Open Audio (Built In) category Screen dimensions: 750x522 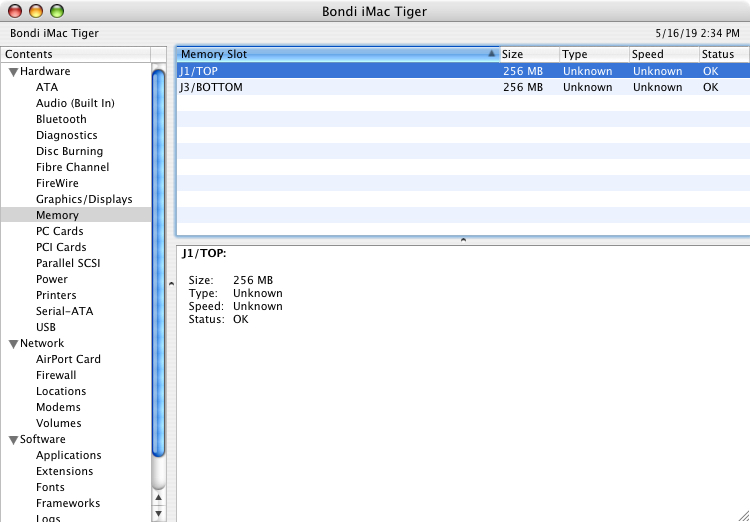[x=75, y=103]
